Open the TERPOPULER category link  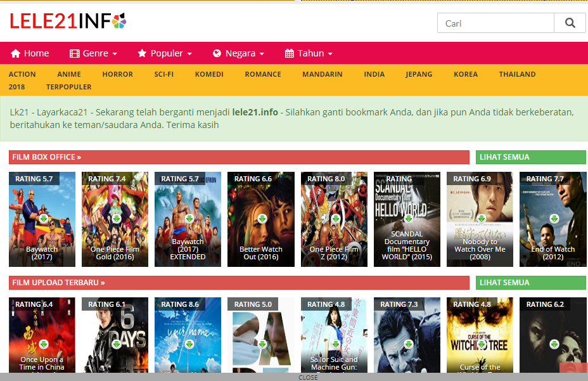pyautogui.click(x=68, y=87)
